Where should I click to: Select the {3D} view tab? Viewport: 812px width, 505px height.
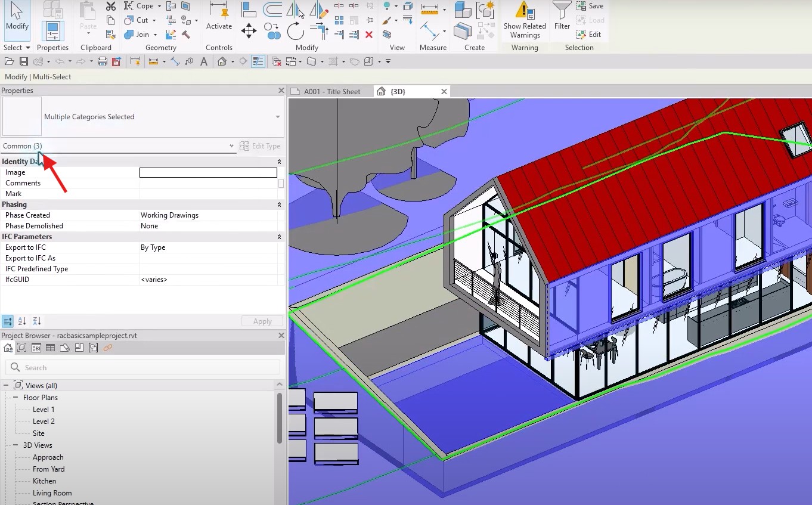tap(398, 92)
